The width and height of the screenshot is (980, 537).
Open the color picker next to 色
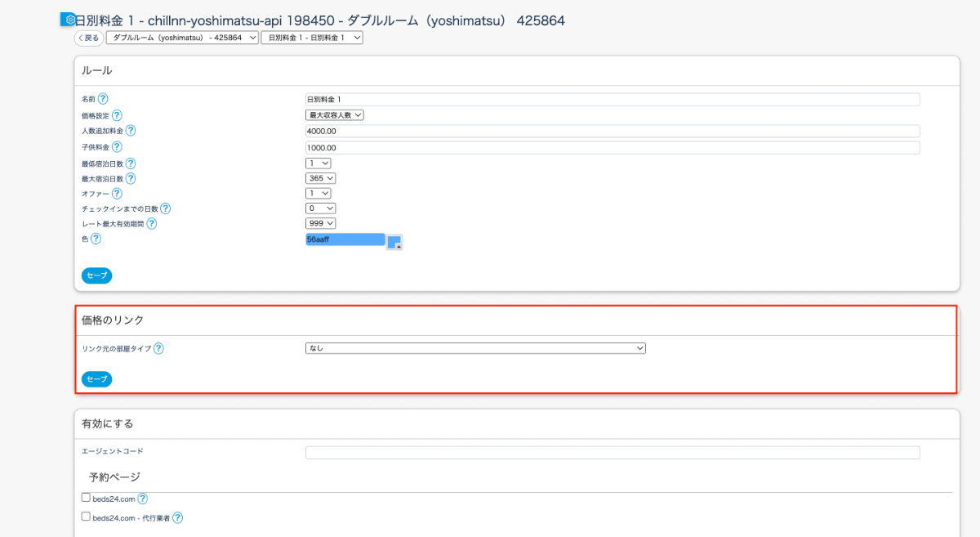pyautogui.click(x=395, y=240)
